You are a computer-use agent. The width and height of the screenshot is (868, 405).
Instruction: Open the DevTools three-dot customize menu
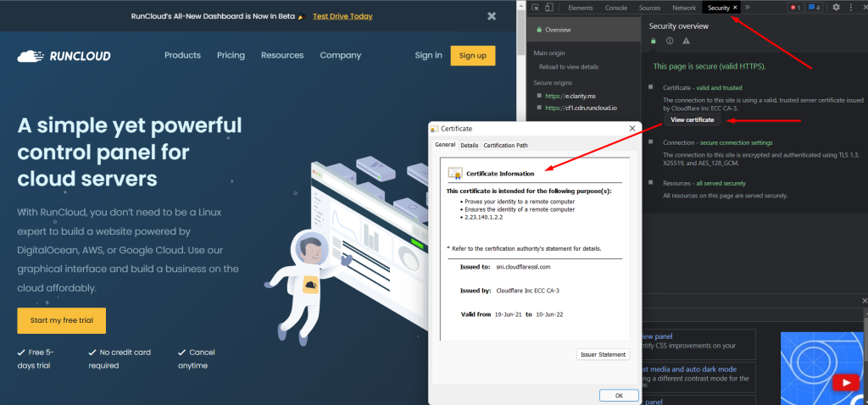[x=851, y=7]
